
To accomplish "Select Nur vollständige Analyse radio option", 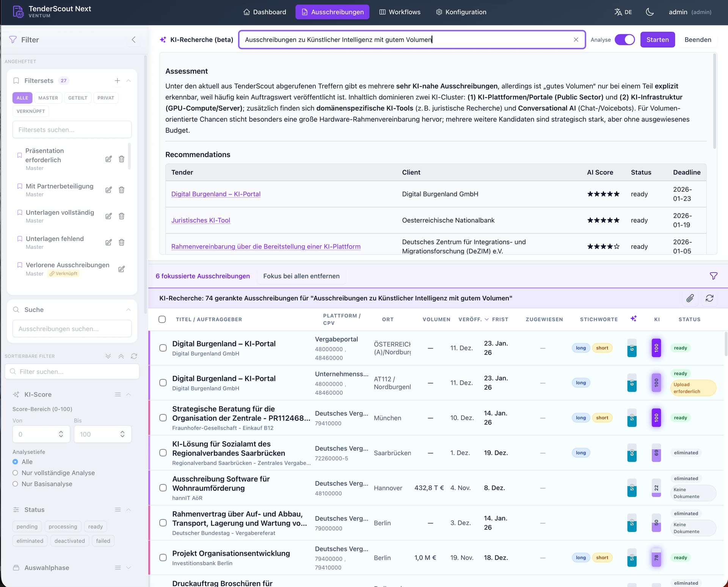I will (x=15, y=473).
